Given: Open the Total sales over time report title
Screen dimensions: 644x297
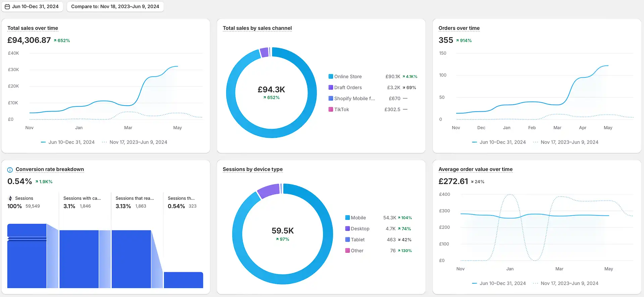Looking at the screenshot, I should point(33,28).
